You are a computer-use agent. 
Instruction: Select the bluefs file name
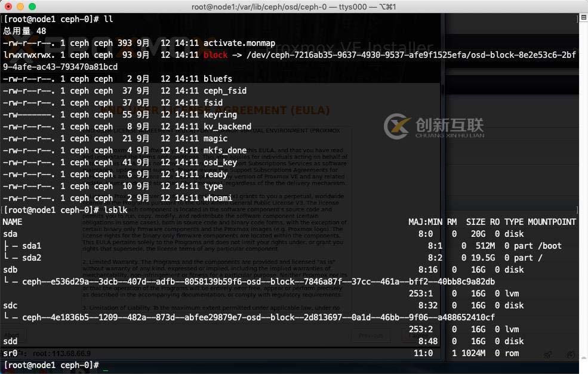217,79
